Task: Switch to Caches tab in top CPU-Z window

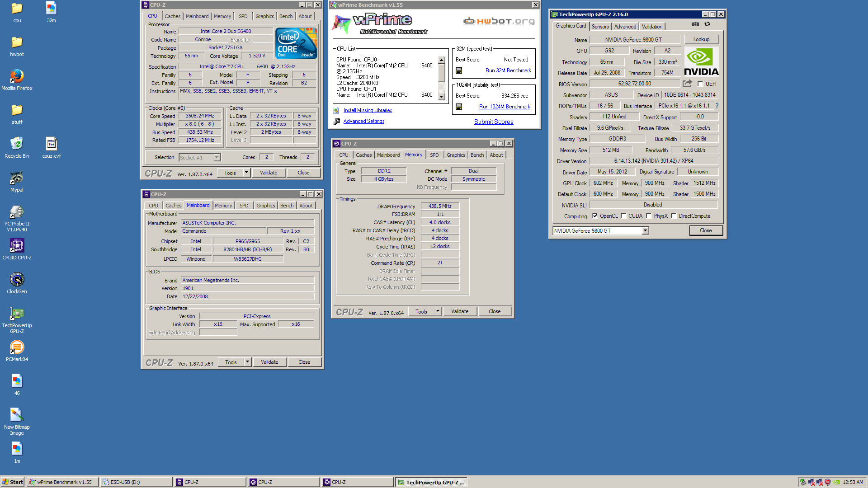Action: click(172, 16)
